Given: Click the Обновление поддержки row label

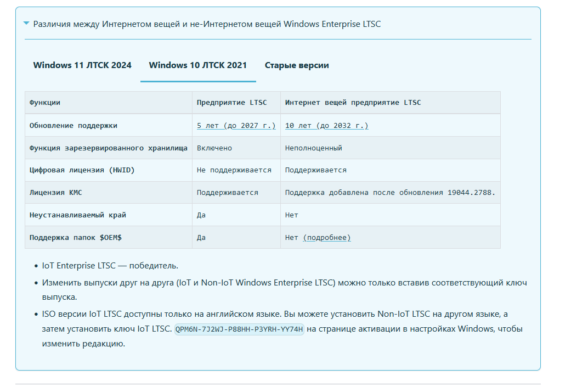Looking at the screenshot, I should [73, 125].
